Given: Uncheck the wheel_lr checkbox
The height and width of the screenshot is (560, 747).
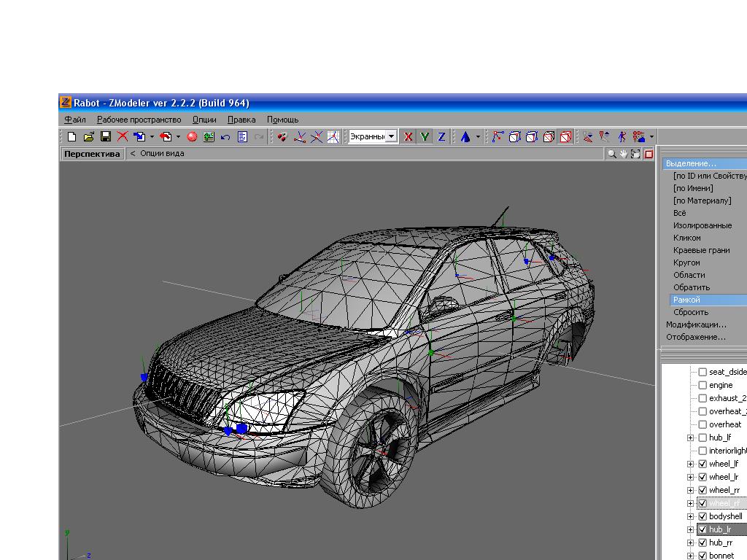Looking at the screenshot, I should (x=703, y=477).
